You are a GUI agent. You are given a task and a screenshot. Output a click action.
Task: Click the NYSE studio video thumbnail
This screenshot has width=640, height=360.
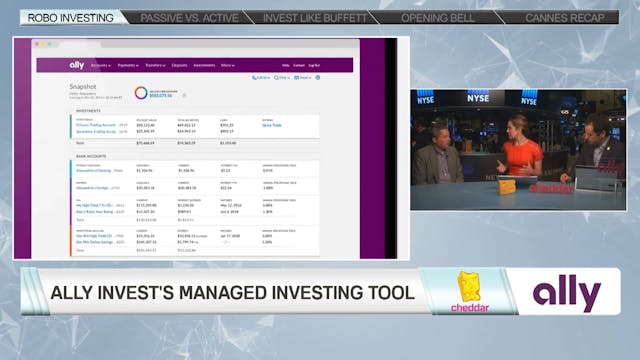(518, 150)
